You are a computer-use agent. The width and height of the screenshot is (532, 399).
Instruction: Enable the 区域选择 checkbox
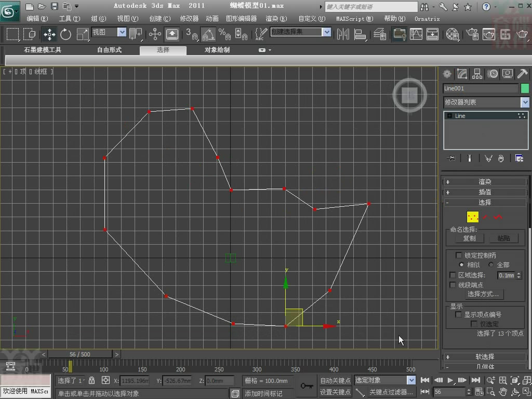(453, 275)
